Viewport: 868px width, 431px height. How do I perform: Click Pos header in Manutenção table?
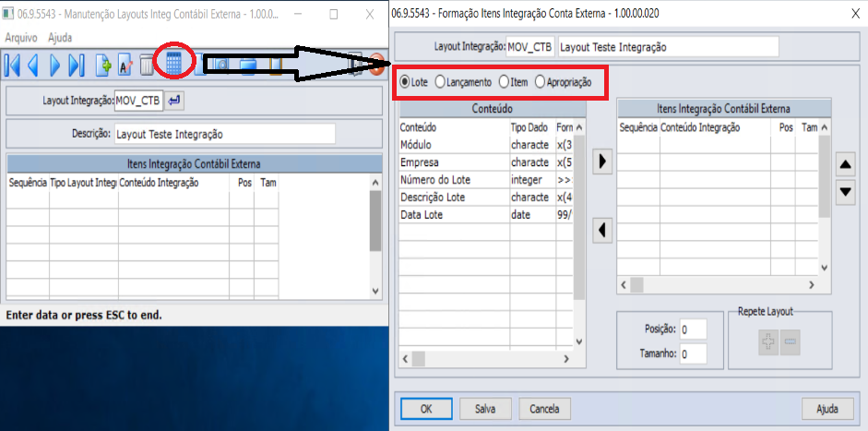(x=242, y=183)
